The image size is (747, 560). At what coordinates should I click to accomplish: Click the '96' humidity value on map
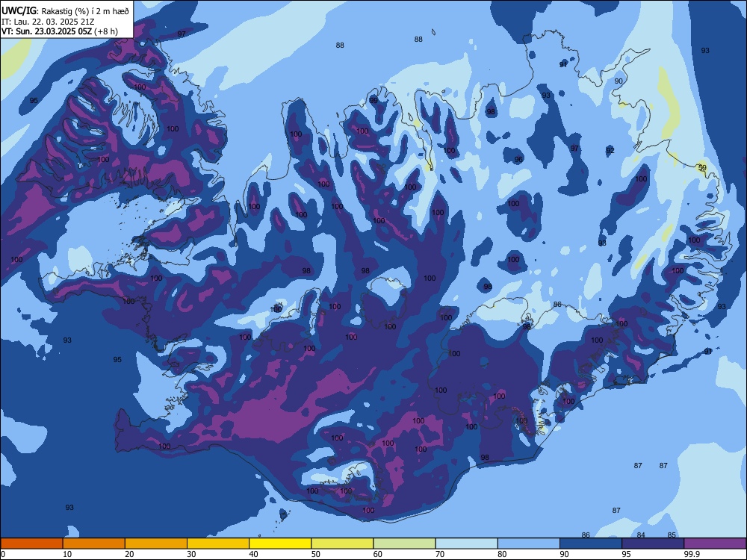tap(518, 160)
